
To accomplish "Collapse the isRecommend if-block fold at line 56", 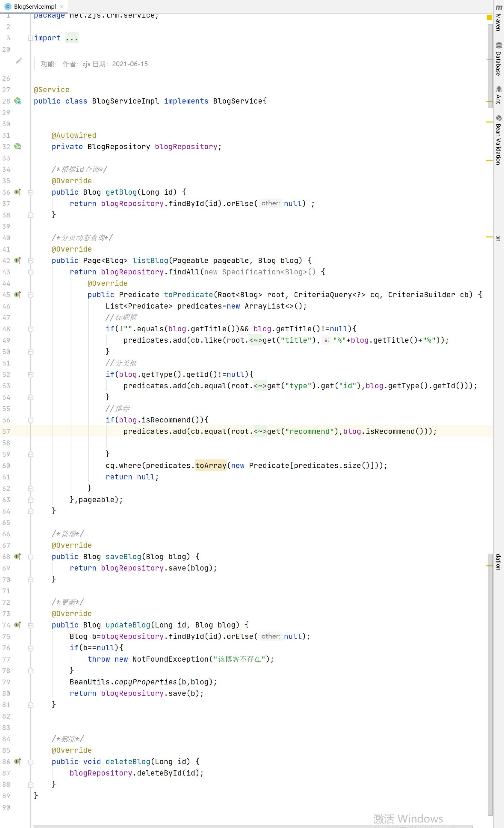I will pos(30,420).
